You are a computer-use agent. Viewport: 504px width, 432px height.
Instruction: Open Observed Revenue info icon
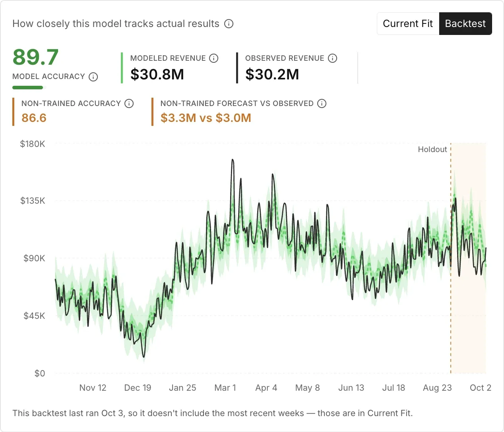pyautogui.click(x=333, y=58)
